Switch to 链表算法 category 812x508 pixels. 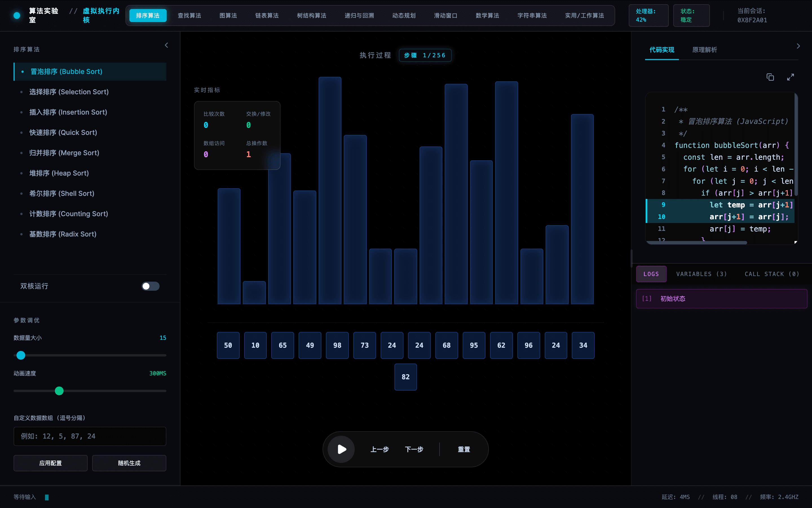(x=267, y=16)
